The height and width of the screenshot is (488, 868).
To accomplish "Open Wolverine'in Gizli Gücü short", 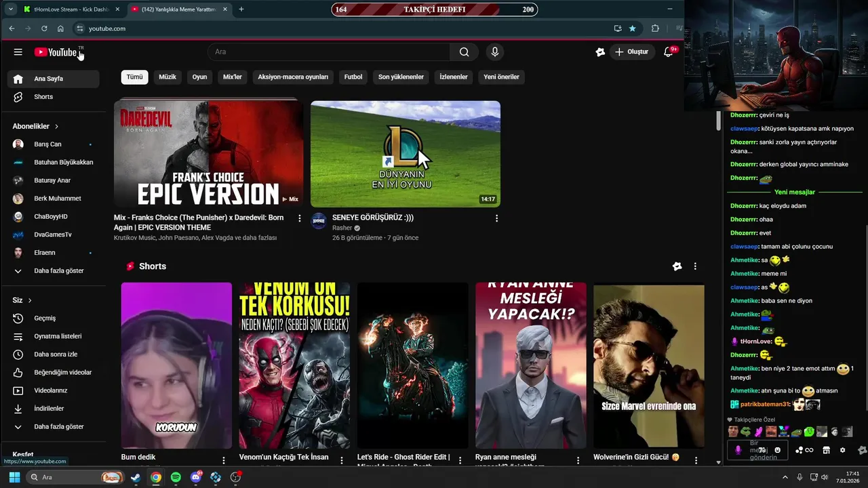I will click(x=648, y=365).
